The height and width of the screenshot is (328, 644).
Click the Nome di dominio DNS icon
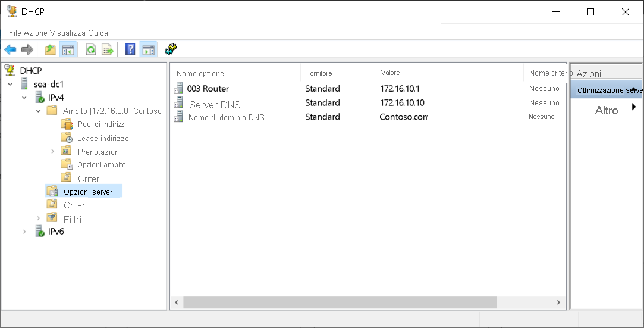click(x=178, y=116)
